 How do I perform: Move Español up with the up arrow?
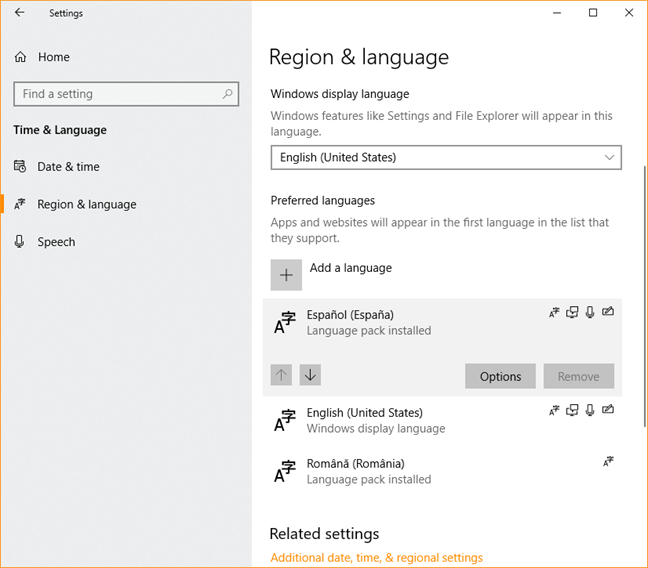(x=281, y=375)
